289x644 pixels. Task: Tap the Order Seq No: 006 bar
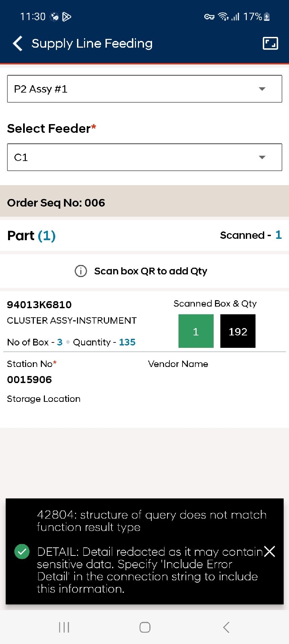(x=144, y=203)
